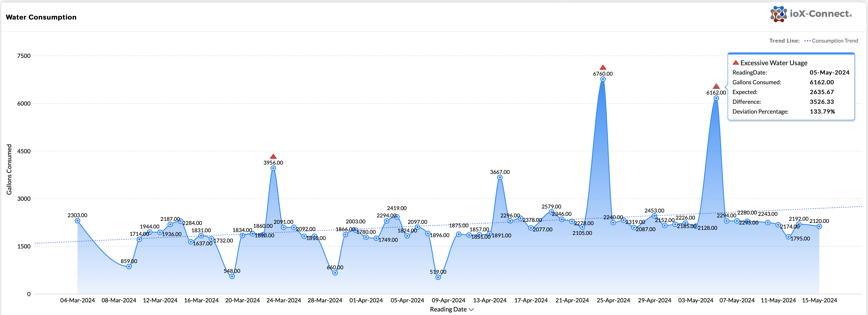The width and height of the screenshot is (868, 315).
Task: Click the 04-Mar-2024 axis label
Action: [x=78, y=300]
